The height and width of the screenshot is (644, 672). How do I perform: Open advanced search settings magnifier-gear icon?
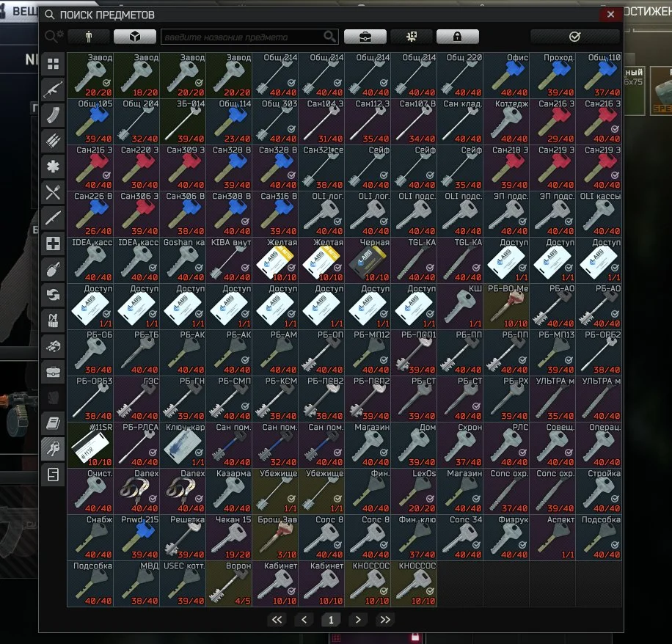54,37
